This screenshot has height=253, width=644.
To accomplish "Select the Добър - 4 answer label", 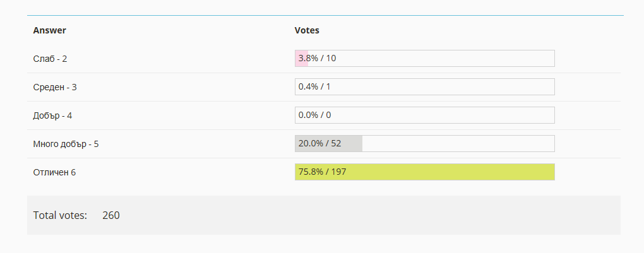I will click(x=52, y=115).
